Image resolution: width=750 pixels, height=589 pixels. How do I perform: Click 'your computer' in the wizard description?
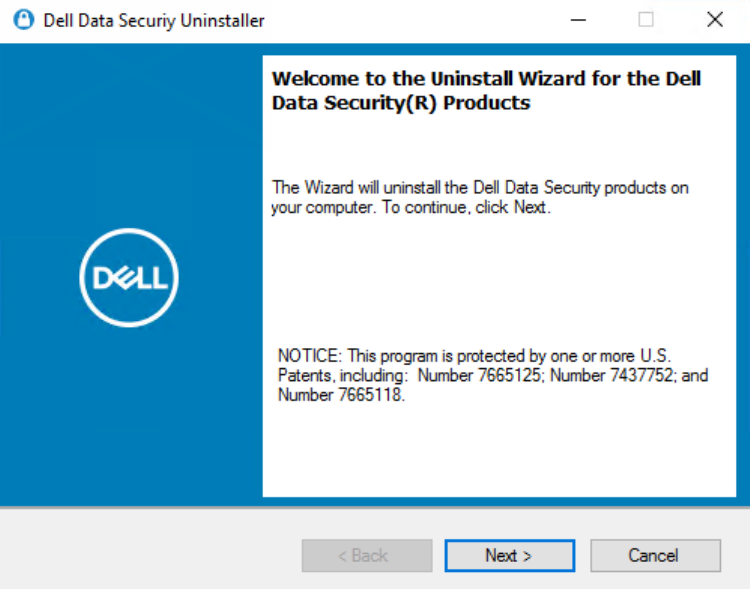click(324, 208)
